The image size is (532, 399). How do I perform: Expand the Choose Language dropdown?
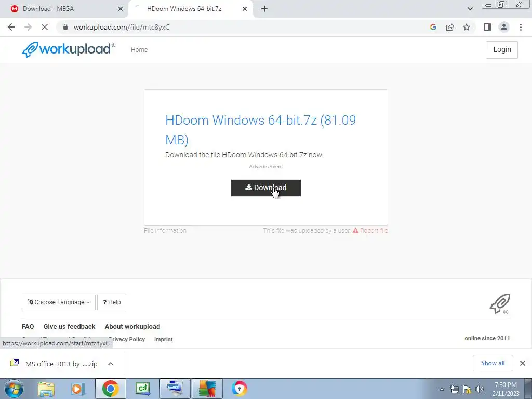click(59, 302)
